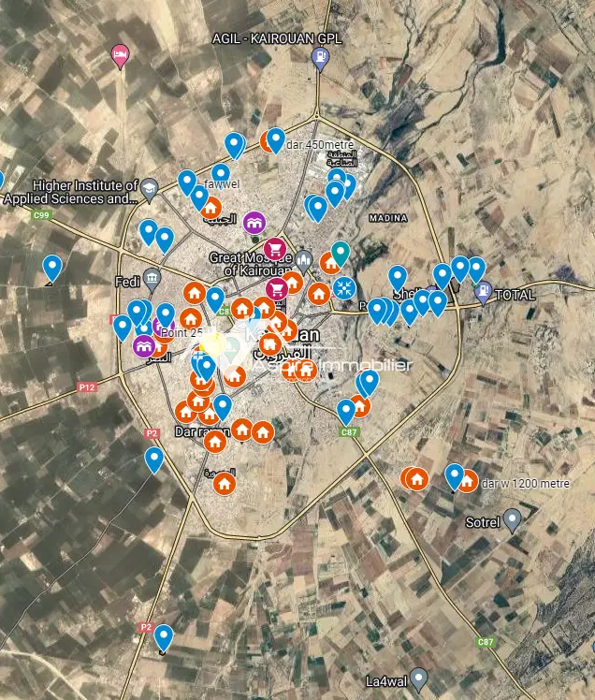Image resolution: width=595 pixels, height=700 pixels.
Task: Select the Great Mosque of Kairouan icon
Action: tap(305, 259)
